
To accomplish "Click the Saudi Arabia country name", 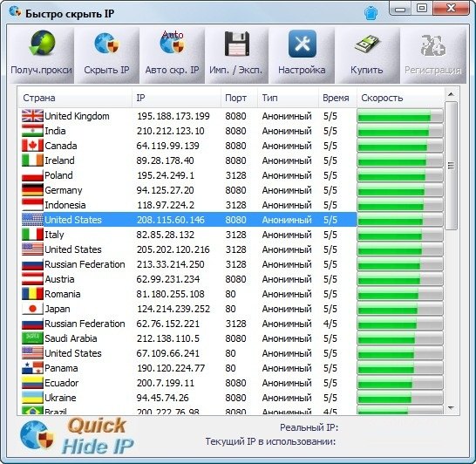I will coord(71,338).
